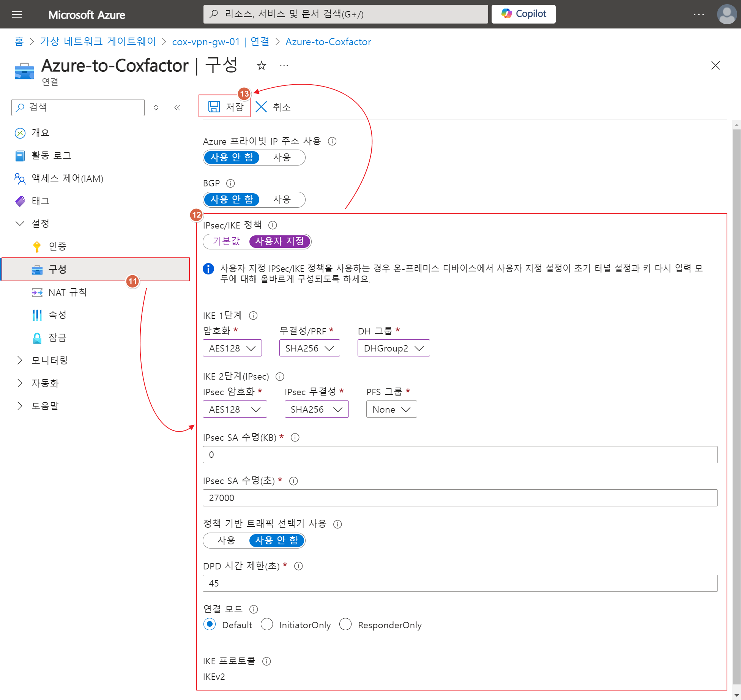741x700 pixels.
Task: Open the hamburger menu in the Azure header
Action: coord(17,14)
